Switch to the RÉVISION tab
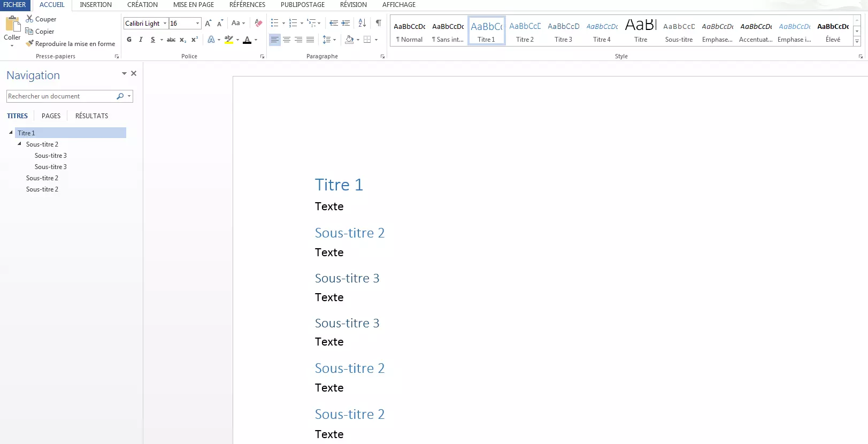Screen dimensions: 868x444 tap(354, 5)
